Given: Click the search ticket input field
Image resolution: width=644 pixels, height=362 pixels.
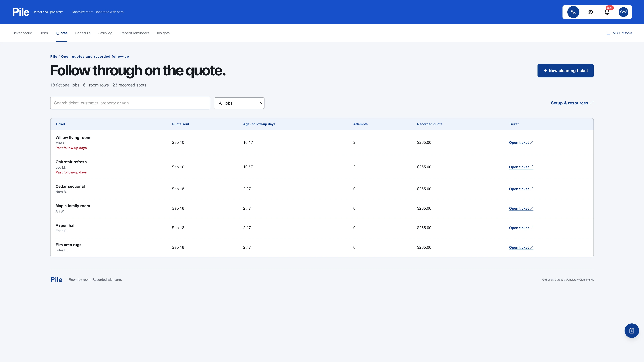Looking at the screenshot, I should (x=130, y=103).
